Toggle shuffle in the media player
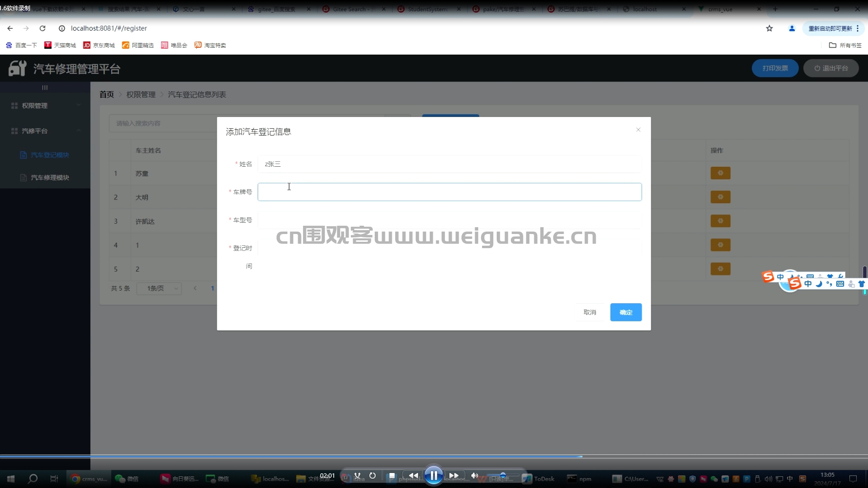The width and height of the screenshot is (868, 488). (x=358, y=475)
